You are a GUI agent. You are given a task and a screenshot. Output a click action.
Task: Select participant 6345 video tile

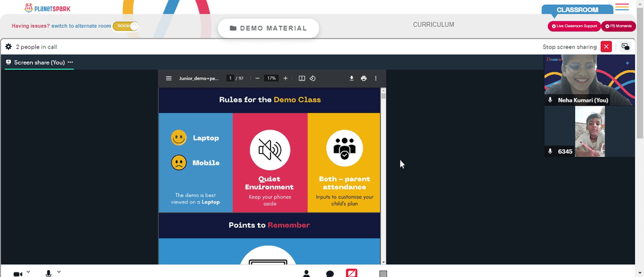pos(589,131)
